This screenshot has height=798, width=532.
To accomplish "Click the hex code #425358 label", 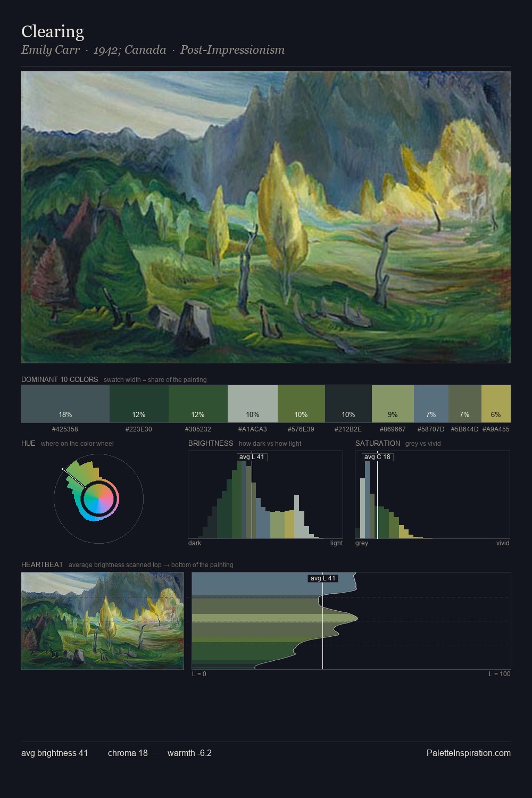I will click(x=65, y=429).
